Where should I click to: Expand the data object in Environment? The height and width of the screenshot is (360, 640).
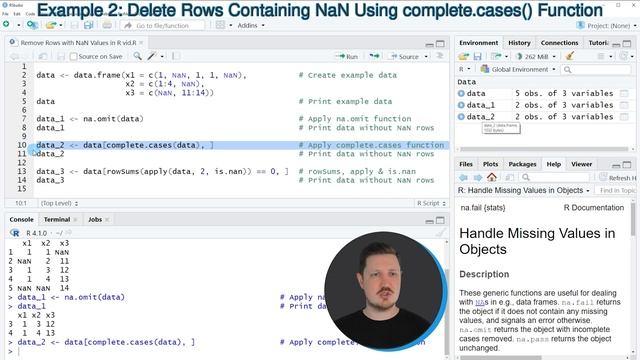(x=461, y=93)
